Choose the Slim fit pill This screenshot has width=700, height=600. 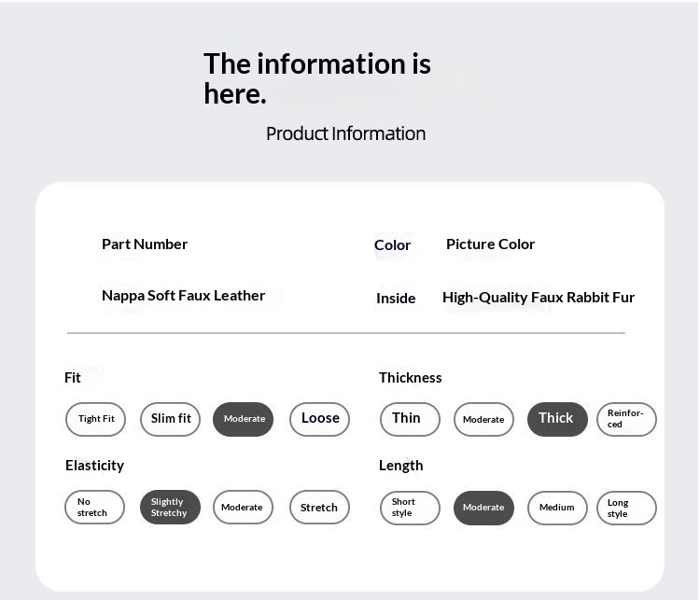pyautogui.click(x=171, y=419)
